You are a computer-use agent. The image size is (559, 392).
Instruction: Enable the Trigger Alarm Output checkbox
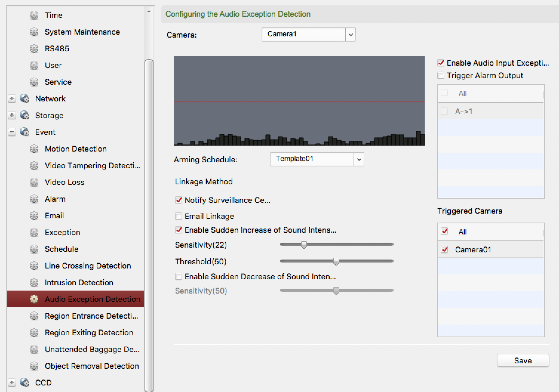click(x=441, y=75)
